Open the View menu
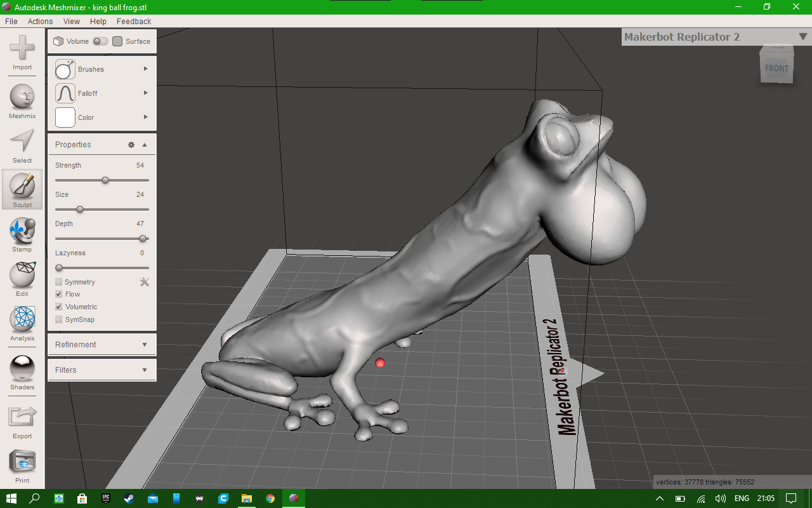 (x=72, y=21)
